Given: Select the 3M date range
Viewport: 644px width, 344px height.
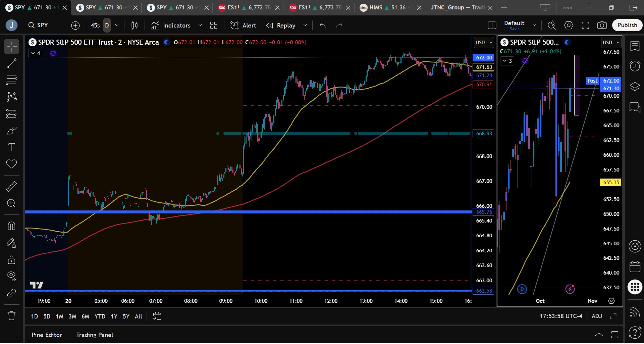Looking at the screenshot, I should pos(72,316).
